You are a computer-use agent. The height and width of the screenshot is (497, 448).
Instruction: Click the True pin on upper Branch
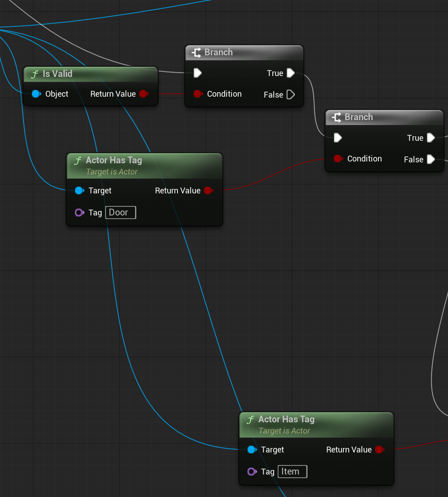click(x=291, y=73)
